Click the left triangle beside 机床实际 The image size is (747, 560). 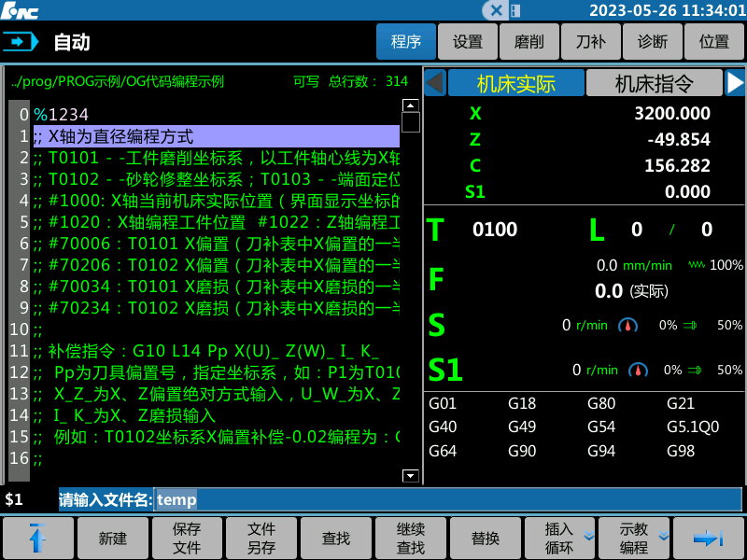(435, 83)
